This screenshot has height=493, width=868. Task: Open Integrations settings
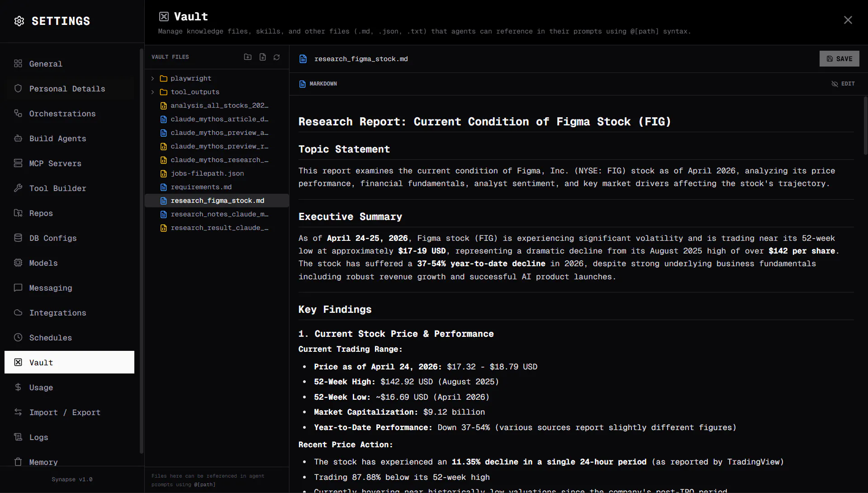(69, 313)
